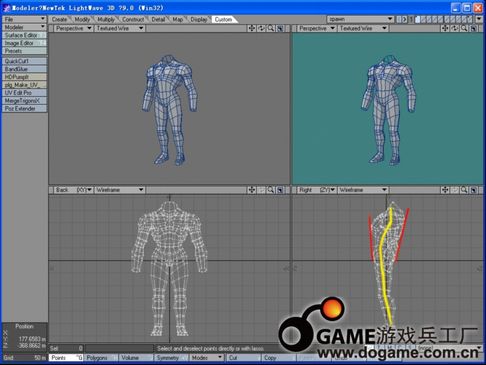Switch to the Multiply tab
Screen dimensions: 486x365
point(106,19)
